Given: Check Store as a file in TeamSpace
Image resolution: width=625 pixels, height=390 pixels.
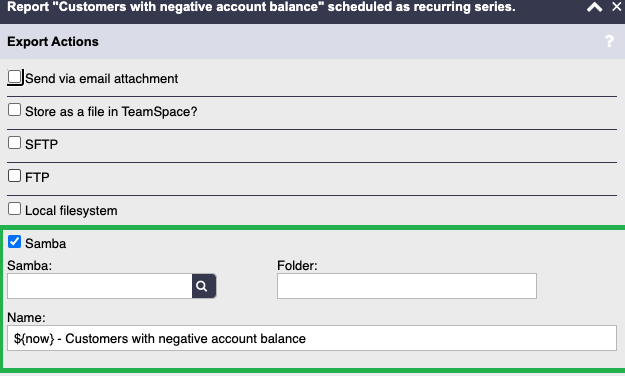Looking at the screenshot, I should (14, 110).
